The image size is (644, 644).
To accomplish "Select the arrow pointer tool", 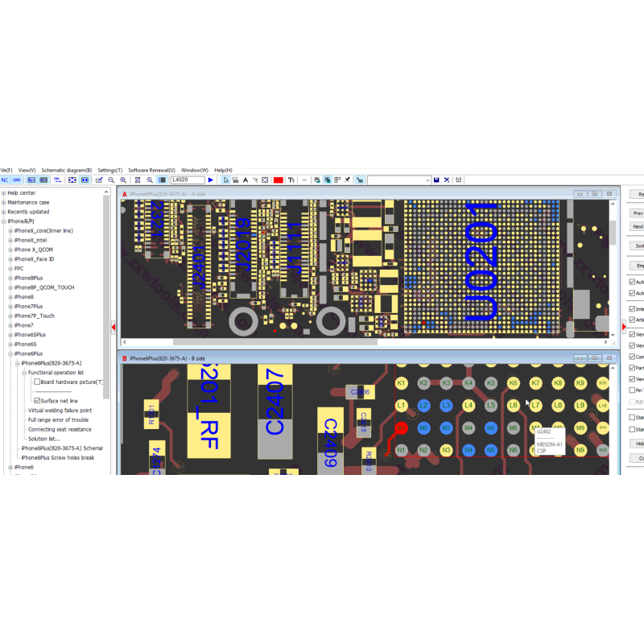I will [226, 180].
